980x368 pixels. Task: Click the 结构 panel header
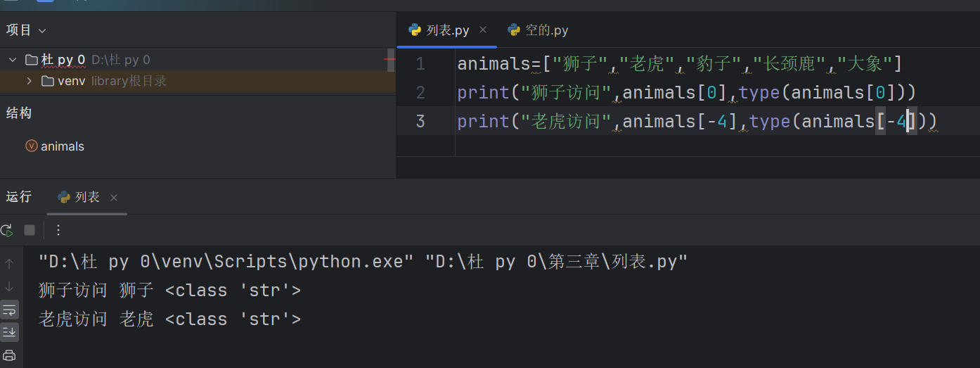(20, 113)
